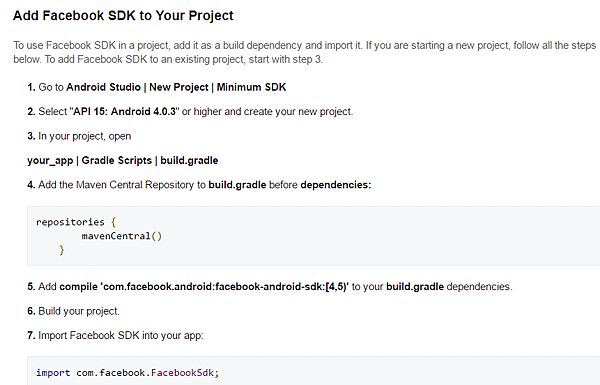
Task: Click the 'repositories {' code line
Action: tap(76, 222)
